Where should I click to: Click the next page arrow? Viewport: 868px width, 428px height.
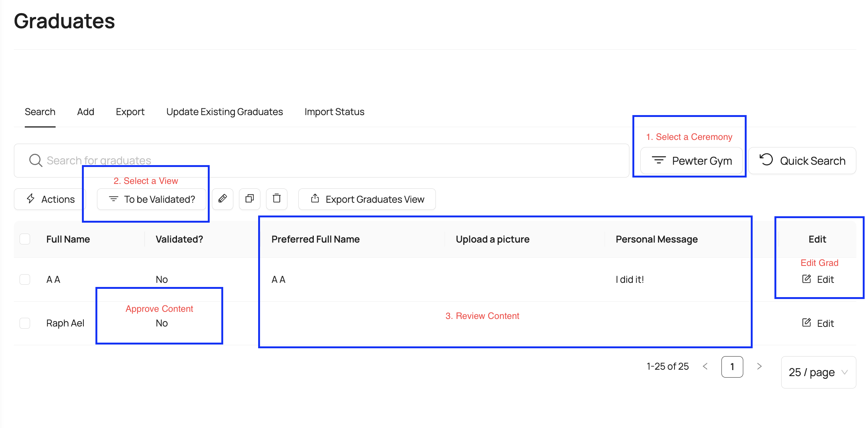coord(759,366)
